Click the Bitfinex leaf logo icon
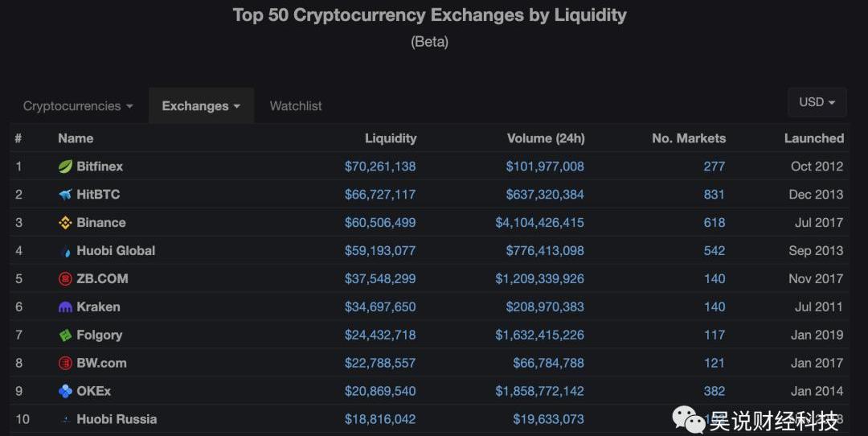The height and width of the screenshot is (436, 868). pyautogui.click(x=65, y=167)
